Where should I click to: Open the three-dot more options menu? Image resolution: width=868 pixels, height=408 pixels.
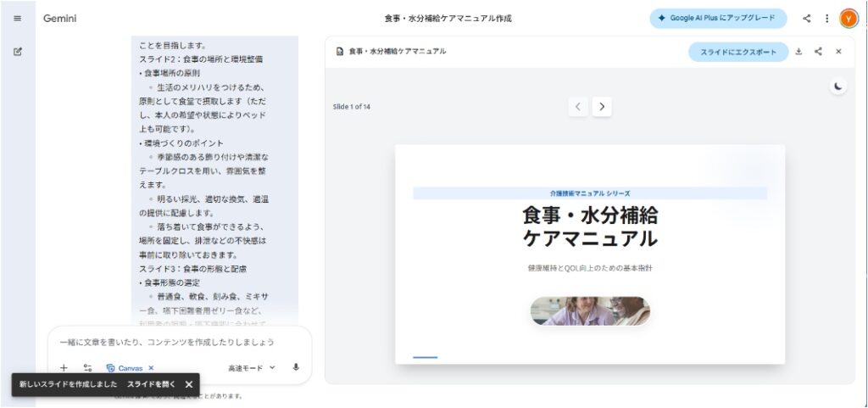pos(826,18)
